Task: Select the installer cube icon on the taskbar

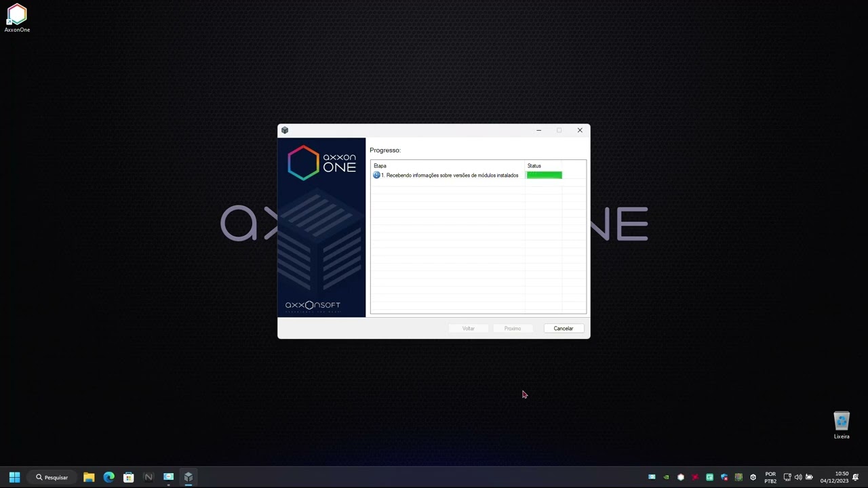Action: [x=189, y=477]
